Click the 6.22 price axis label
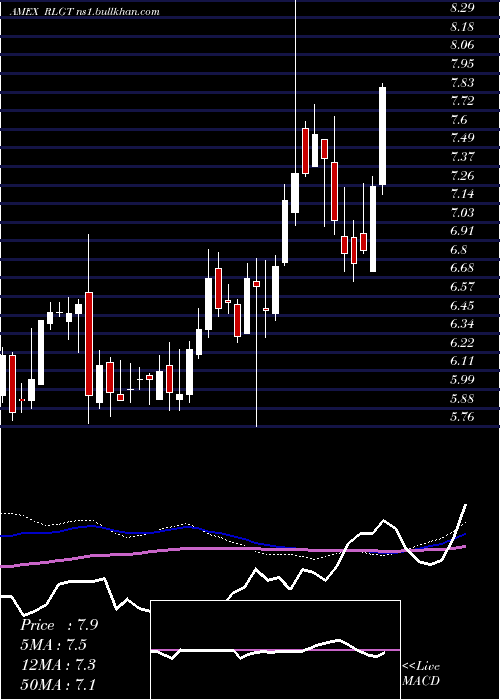The width and height of the screenshot is (500, 700). (462, 342)
